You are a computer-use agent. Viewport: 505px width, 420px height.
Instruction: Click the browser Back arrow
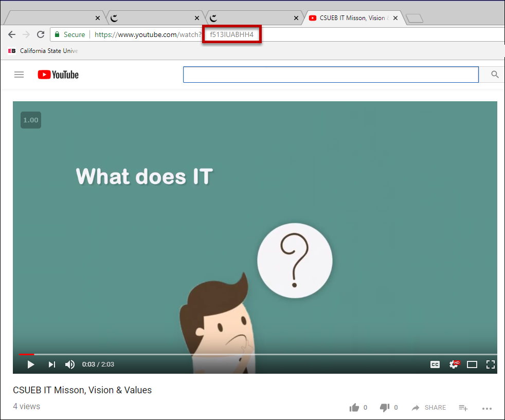click(12, 34)
